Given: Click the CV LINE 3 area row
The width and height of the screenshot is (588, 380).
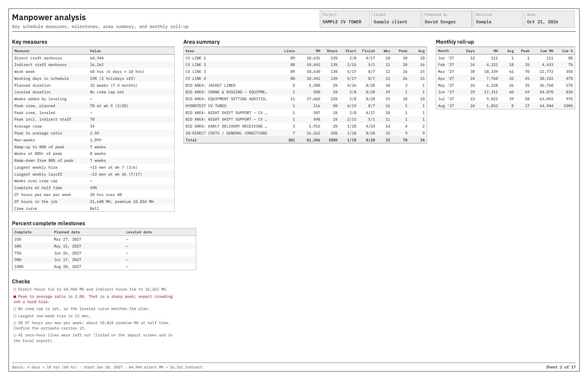Looking at the screenshot, I should (305, 72).
